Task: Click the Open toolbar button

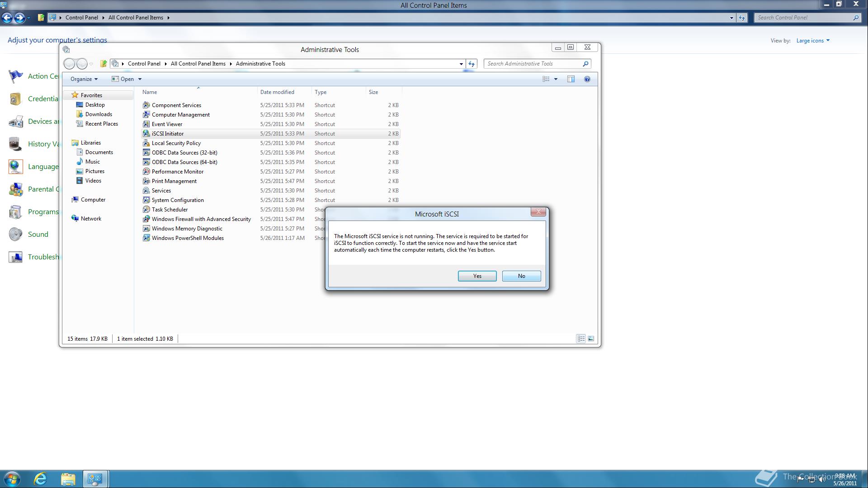Action: point(123,79)
